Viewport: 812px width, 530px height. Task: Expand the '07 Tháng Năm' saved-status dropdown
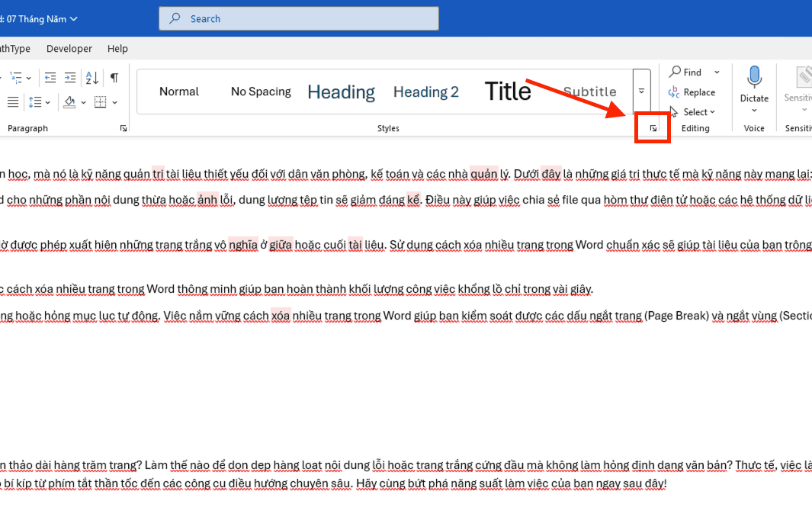73,19
